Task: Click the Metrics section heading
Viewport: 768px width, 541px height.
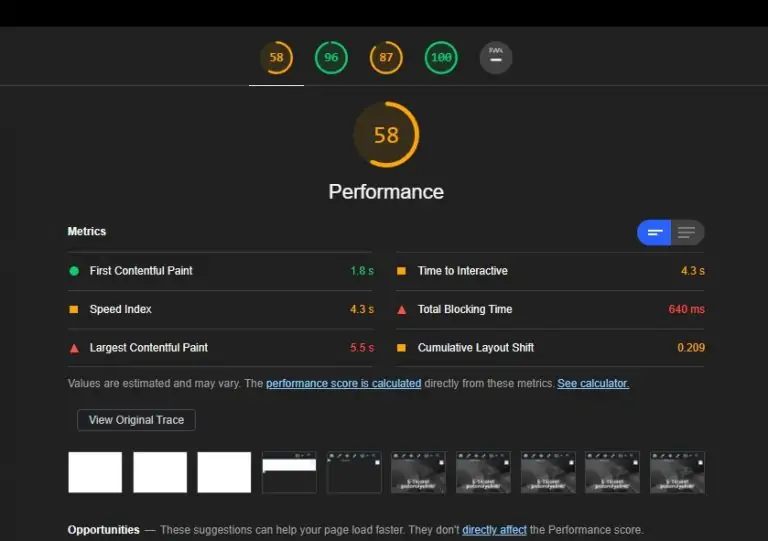Action: [87, 231]
